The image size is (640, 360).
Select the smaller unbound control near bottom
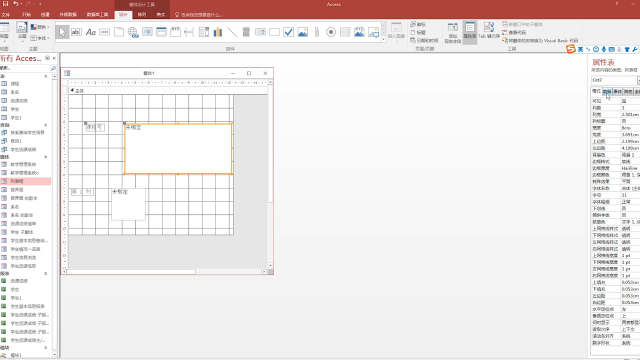pyautogui.click(x=129, y=204)
